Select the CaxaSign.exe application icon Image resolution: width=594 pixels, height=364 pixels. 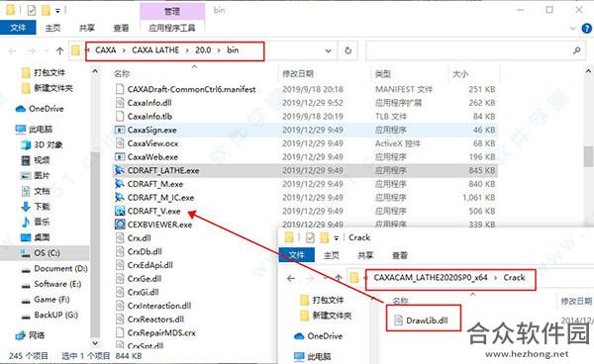click(120, 131)
